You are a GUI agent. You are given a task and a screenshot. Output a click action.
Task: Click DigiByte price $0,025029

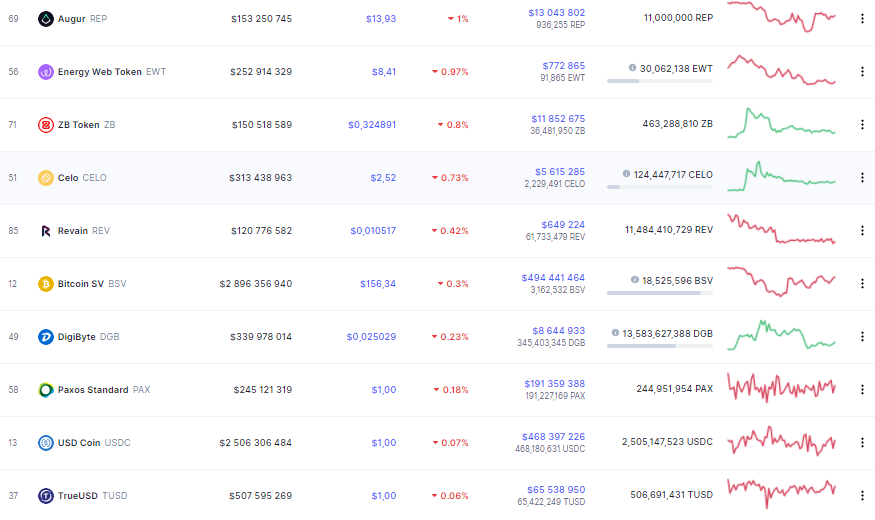(371, 337)
